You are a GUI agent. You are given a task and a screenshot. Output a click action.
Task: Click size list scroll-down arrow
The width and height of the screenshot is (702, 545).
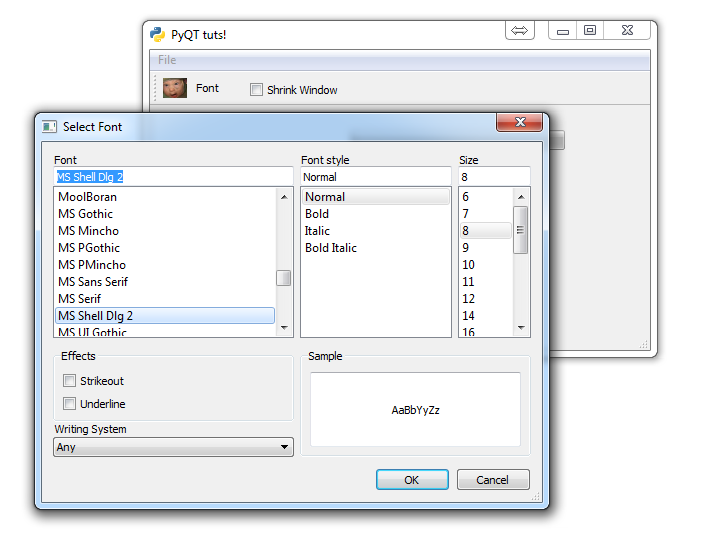tap(520, 328)
